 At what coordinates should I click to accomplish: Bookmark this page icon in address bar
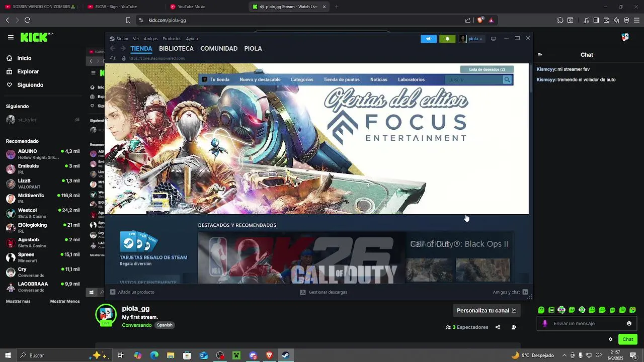(x=128, y=20)
